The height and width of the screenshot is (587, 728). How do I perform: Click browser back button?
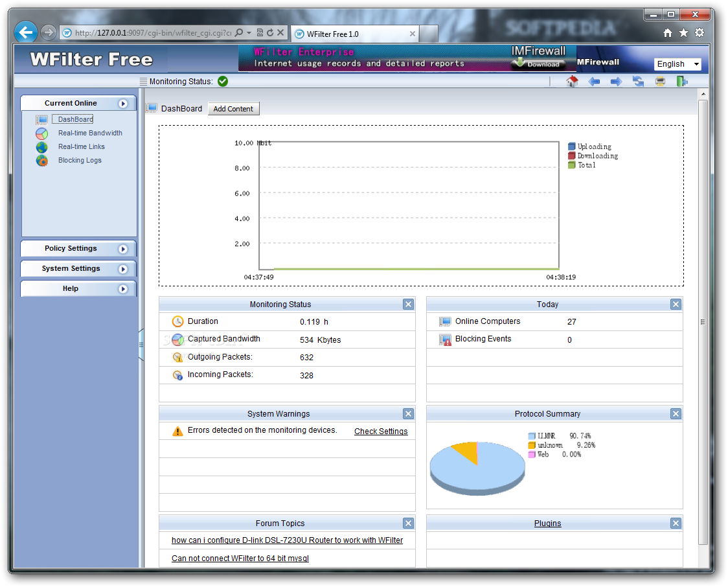pyautogui.click(x=26, y=32)
